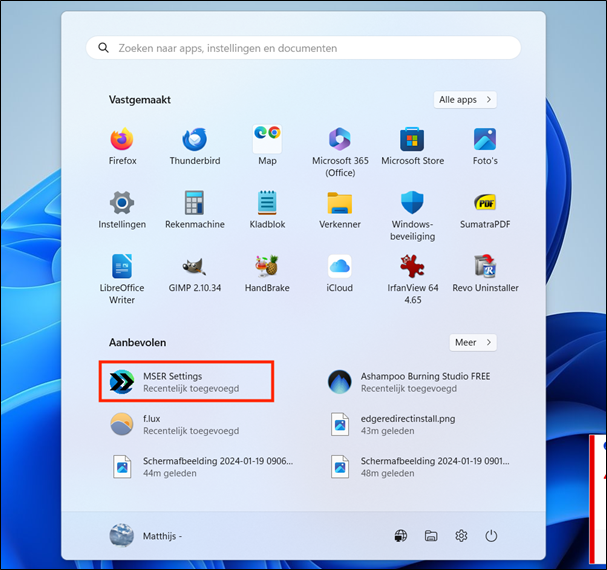Open Windows-beveiliging
Image resolution: width=607 pixels, height=570 pixels.
[x=412, y=215]
